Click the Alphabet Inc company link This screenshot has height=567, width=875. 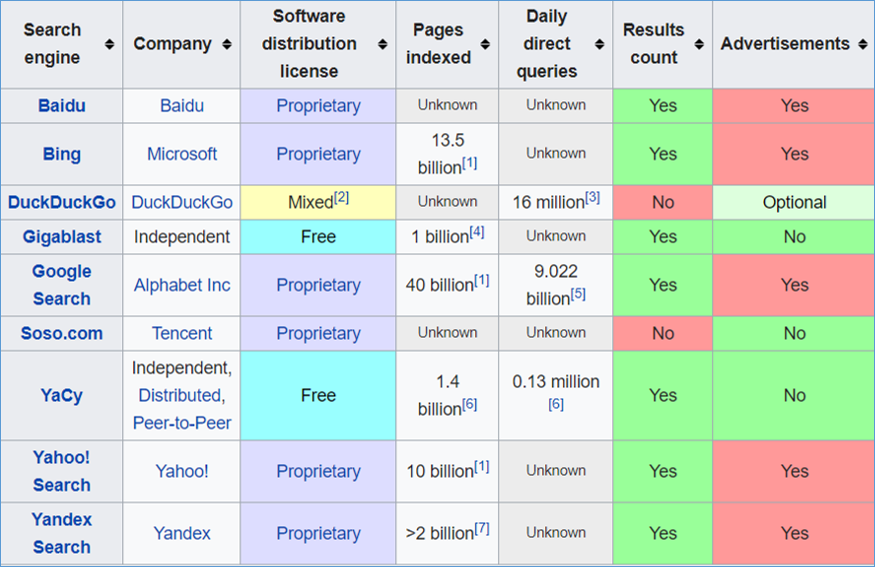point(182,285)
